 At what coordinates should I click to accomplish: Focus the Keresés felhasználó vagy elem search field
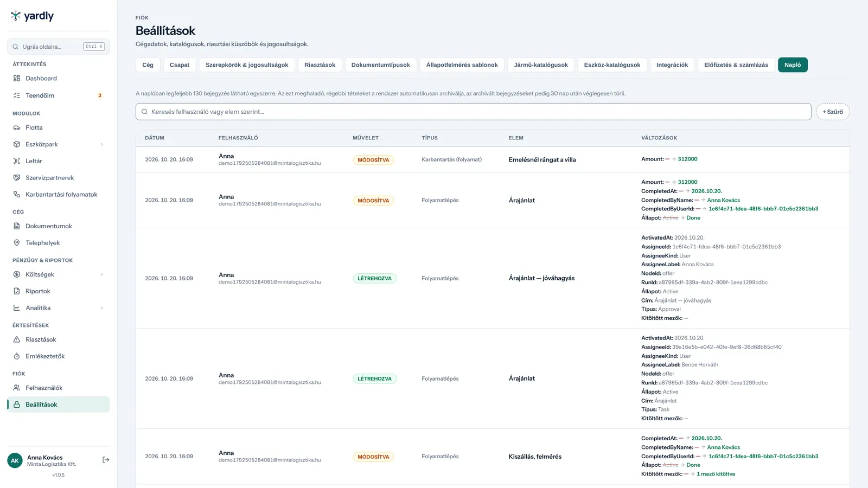473,112
